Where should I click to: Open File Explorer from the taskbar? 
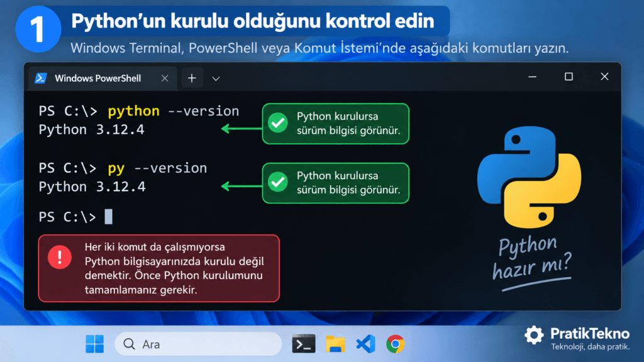335,344
